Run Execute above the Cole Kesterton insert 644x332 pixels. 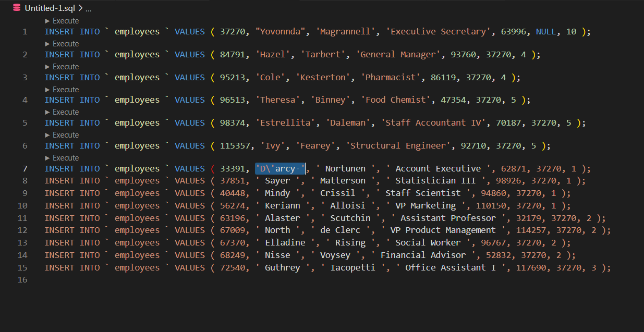(66, 66)
